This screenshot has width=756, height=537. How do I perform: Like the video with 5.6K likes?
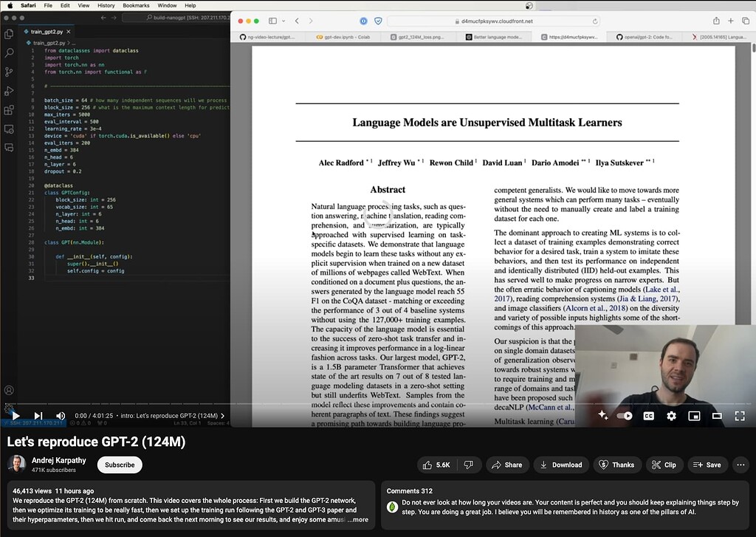click(x=436, y=465)
